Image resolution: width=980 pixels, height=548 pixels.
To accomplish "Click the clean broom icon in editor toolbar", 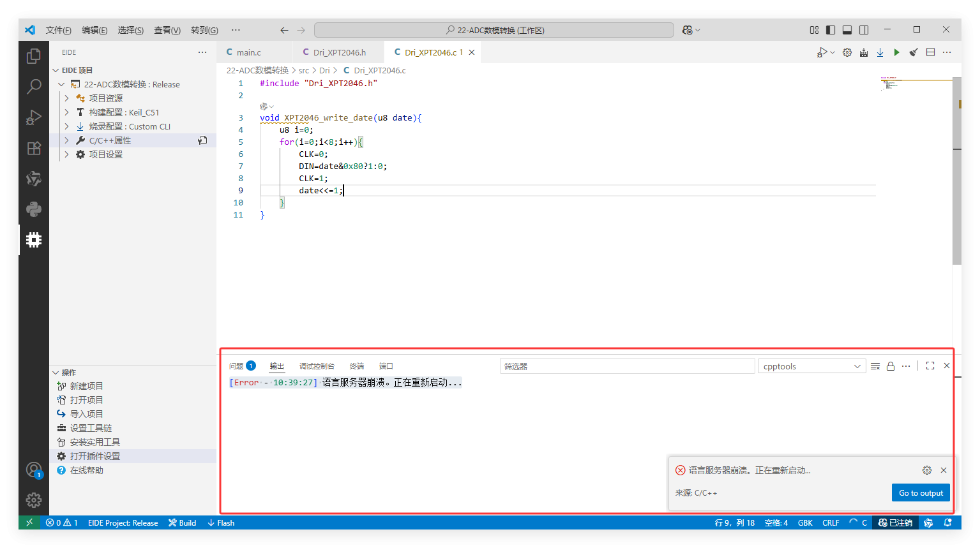I will coord(914,52).
